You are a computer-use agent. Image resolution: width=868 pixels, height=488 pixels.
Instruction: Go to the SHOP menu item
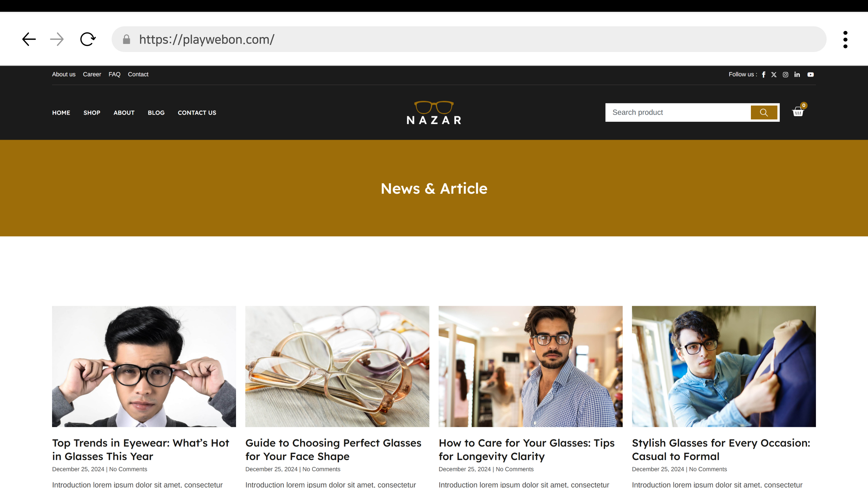92,113
